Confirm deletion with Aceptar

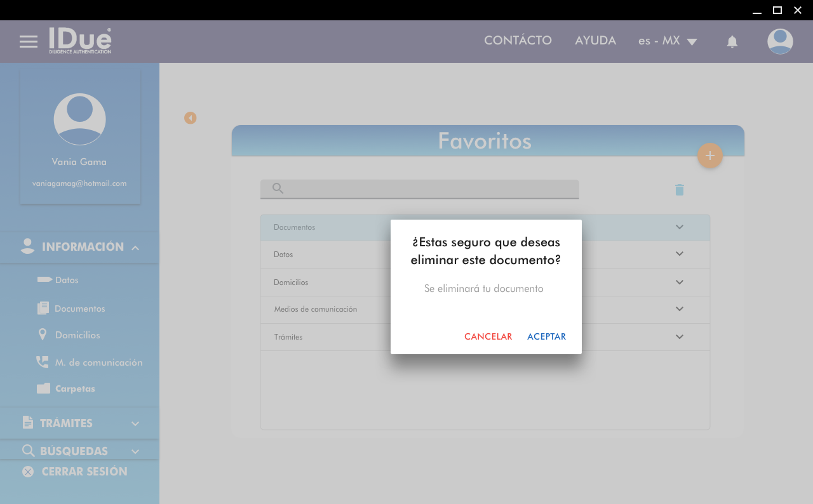546,337
